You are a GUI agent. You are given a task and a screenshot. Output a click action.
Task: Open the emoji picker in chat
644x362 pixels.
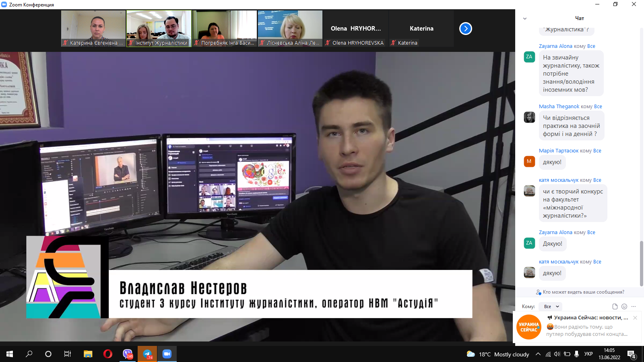[x=624, y=306]
